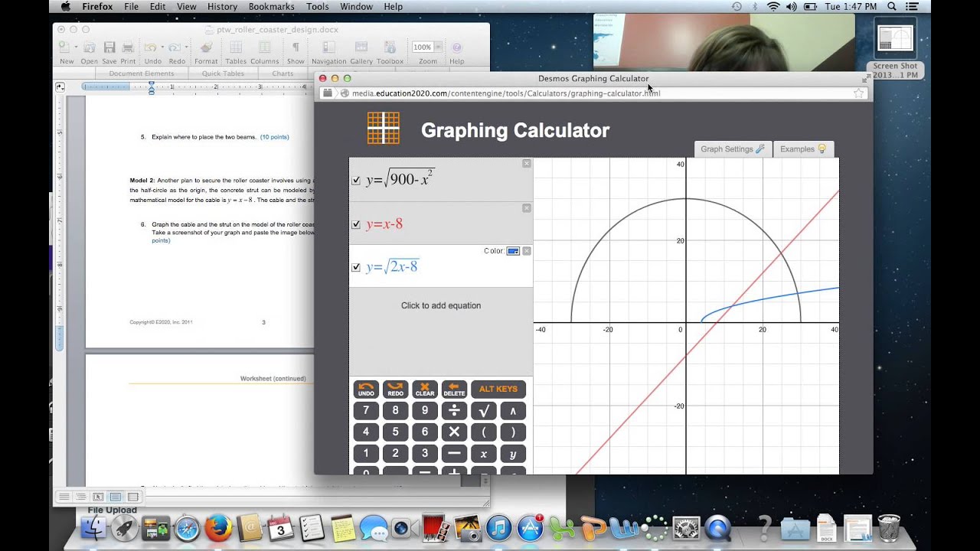Open the History menu

coord(222,6)
